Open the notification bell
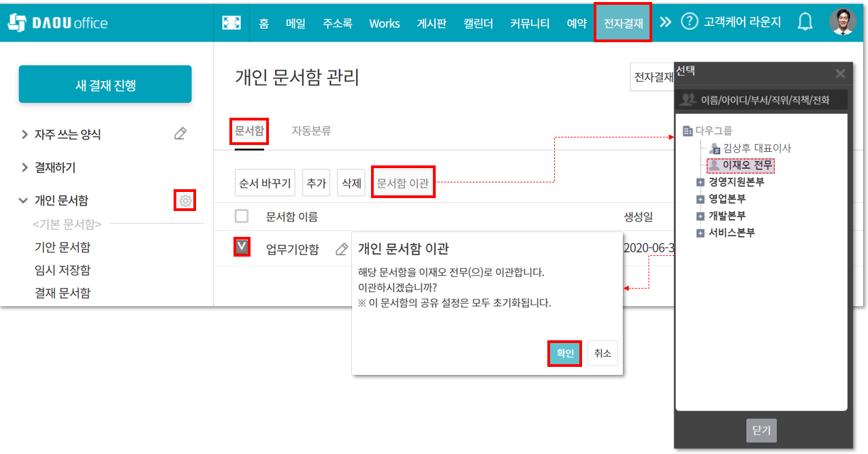Image resolution: width=868 pixels, height=454 pixels. coord(805,22)
